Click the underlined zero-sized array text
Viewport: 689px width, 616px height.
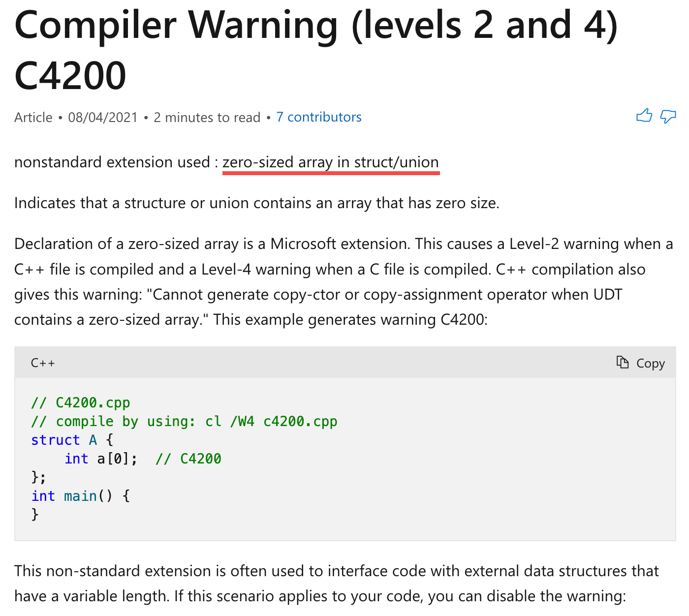pos(330,162)
